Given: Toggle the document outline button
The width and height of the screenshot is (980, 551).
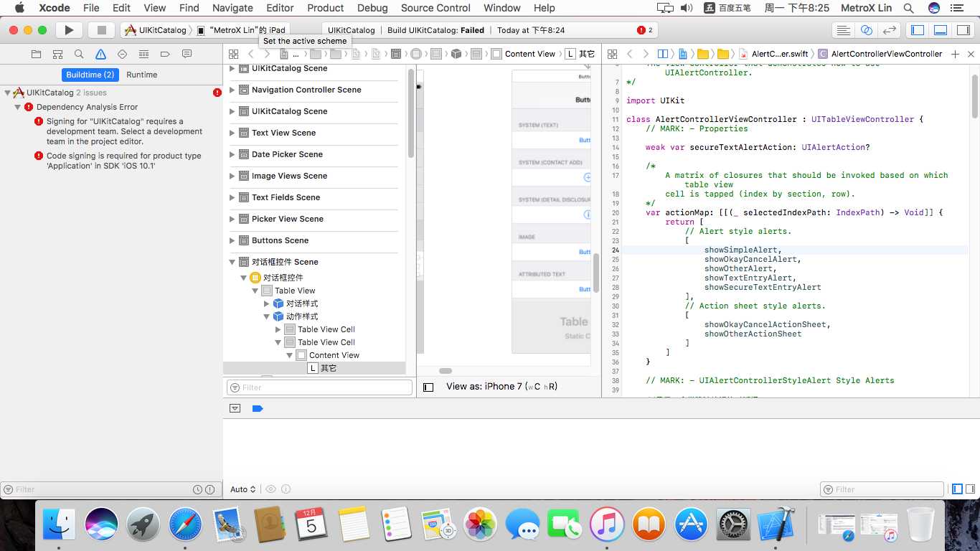Looking at the screenshot, I should tap(428, 387).
